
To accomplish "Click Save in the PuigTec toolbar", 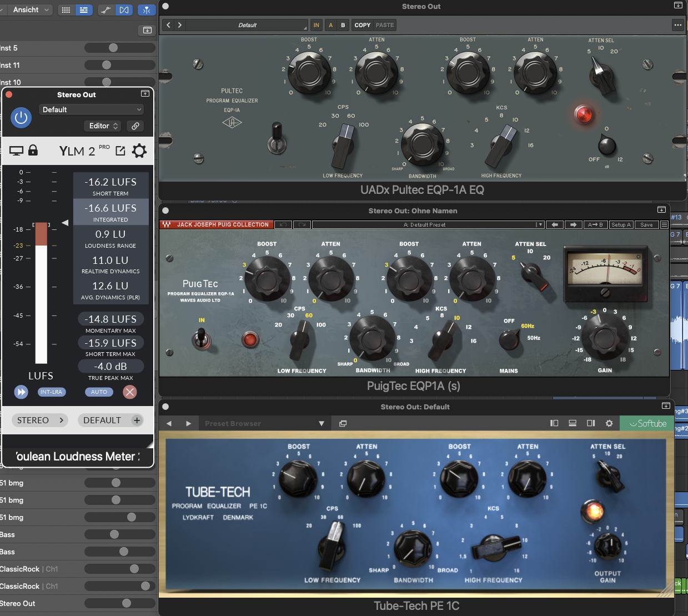I will pyautogui.click(x=646, y=225).
